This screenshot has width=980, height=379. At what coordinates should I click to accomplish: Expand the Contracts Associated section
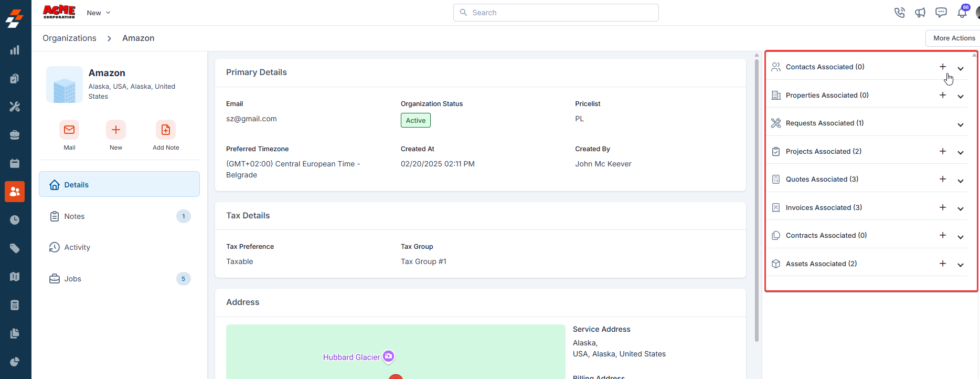pos(961,237)
